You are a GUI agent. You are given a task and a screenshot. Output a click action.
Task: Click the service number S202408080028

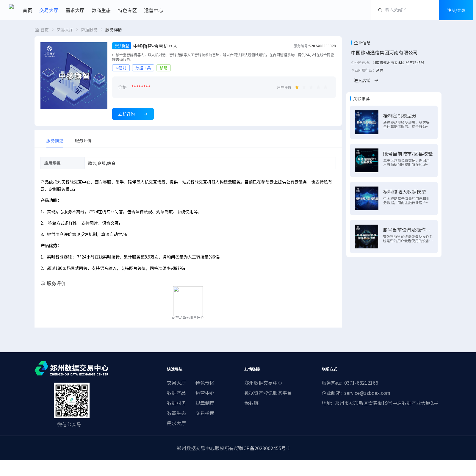tap(322, 46)
